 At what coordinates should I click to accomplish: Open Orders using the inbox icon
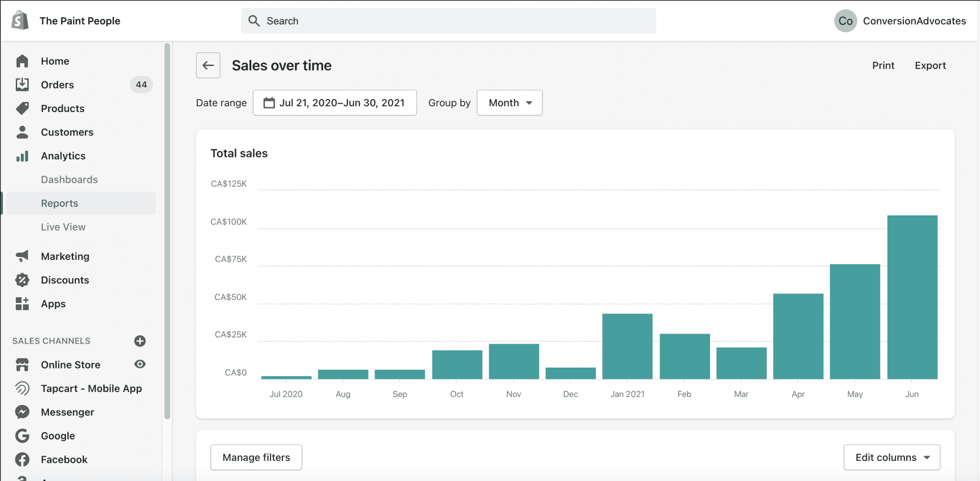click(x=22, y=85)
